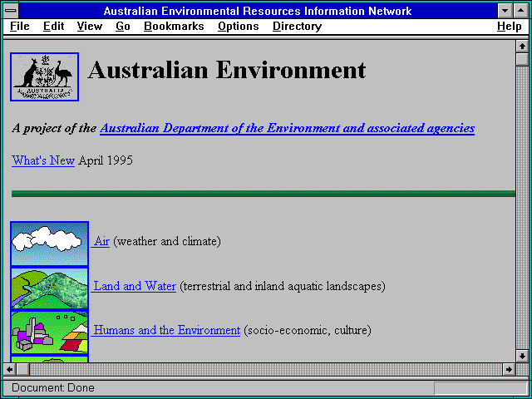
Task: Click the horizontal scrollbar left arrow
Action: pos(10,369)
